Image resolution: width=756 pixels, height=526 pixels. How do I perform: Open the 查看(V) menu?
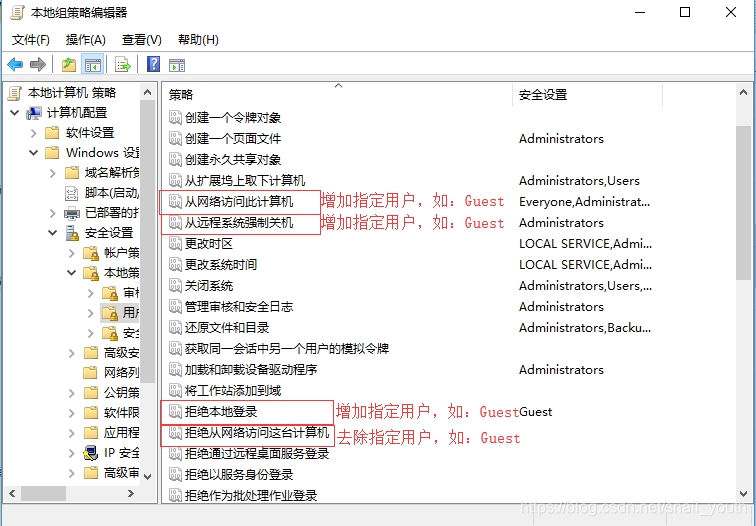coord(142,40)
